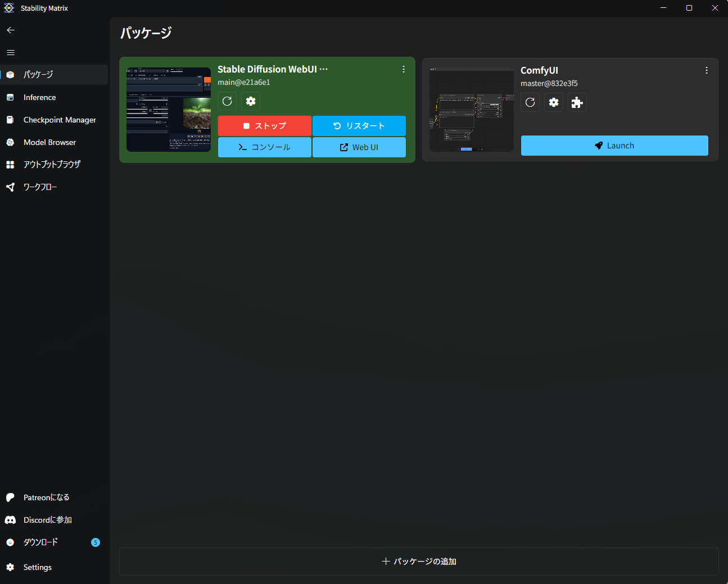
Task: Stop the running Stable Diffusion WebUI
Action: [265, 126]
